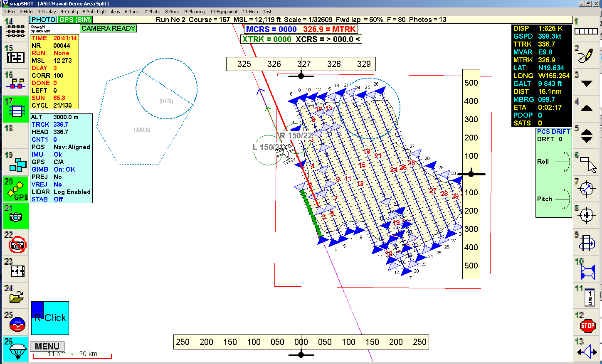Viewport: 602px width, 364px height.
Task: Click toolbar button 14 with dashed flight lines
Action: click(x=16, y=28)
